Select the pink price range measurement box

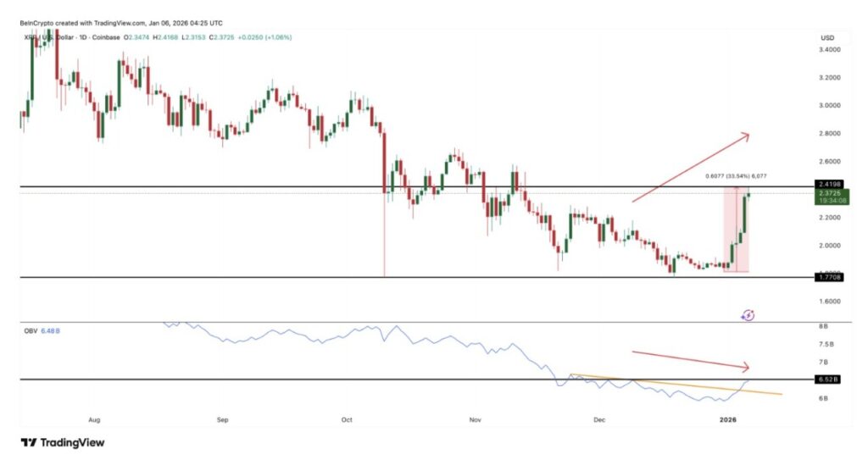click(736, 230)
